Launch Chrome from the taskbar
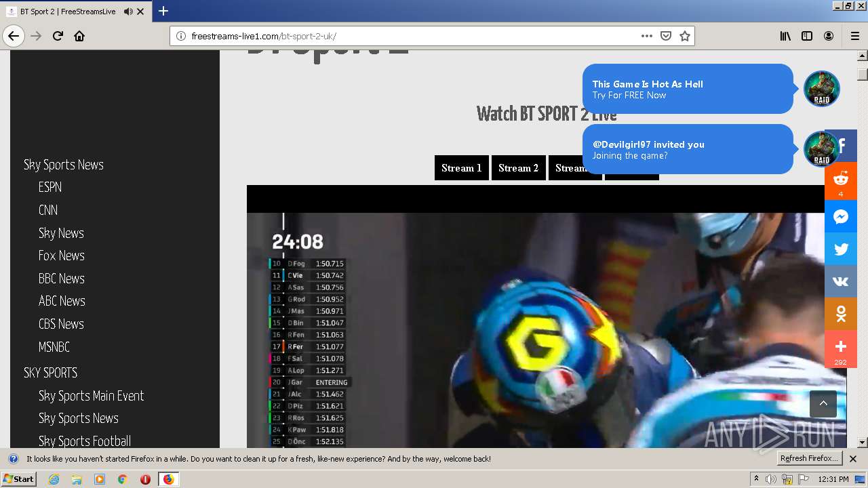Viewport: 868px width, 488px height. [122, 479]
